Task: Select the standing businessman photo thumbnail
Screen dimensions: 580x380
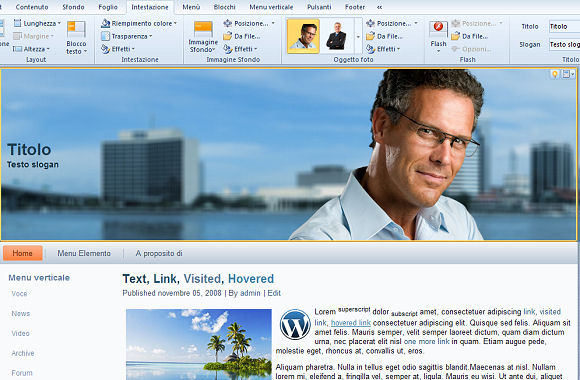Action: 336,36
